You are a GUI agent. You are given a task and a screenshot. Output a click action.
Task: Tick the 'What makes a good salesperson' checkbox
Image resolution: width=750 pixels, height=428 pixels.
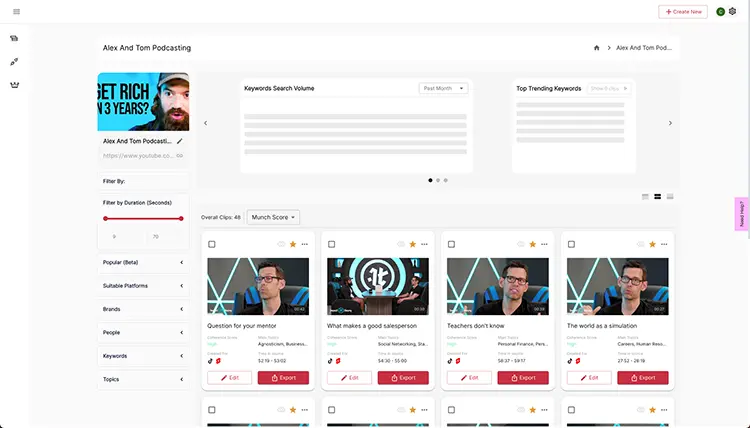tap(332, 244)
